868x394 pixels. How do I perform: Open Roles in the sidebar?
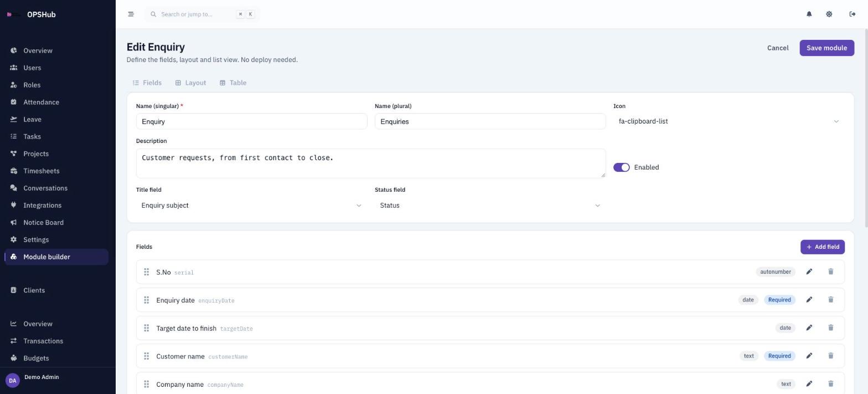click(56, 85)
